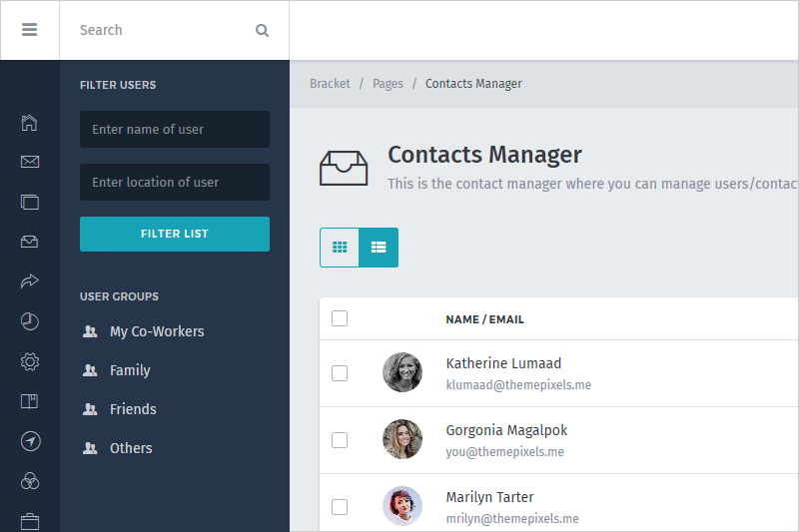Click the compass navigation sidebar icon
The height and width of the screenshot is (532, 799).
(29, 441)
